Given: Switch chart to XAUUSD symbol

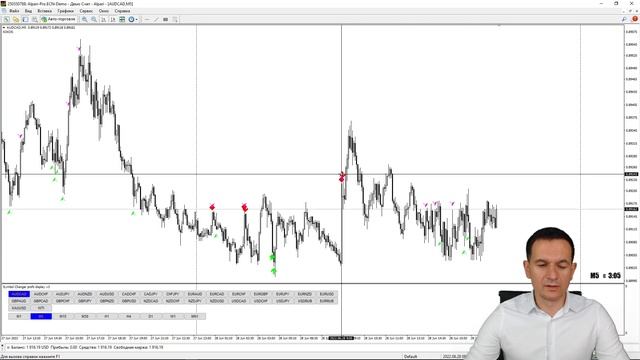Looking at the screenshot, I should point(19,308).
